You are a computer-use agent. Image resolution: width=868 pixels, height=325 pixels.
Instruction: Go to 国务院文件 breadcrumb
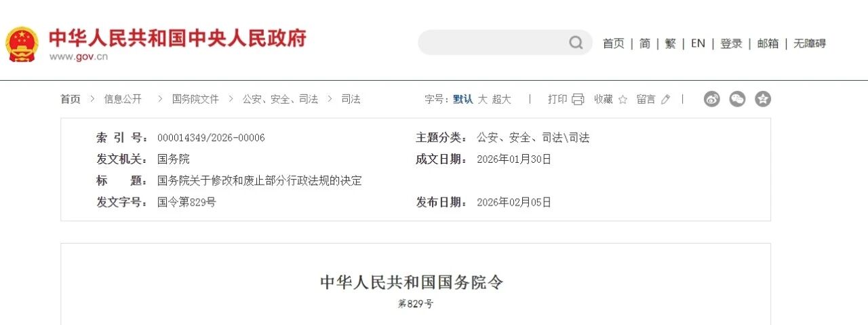[x=195, y=99]
